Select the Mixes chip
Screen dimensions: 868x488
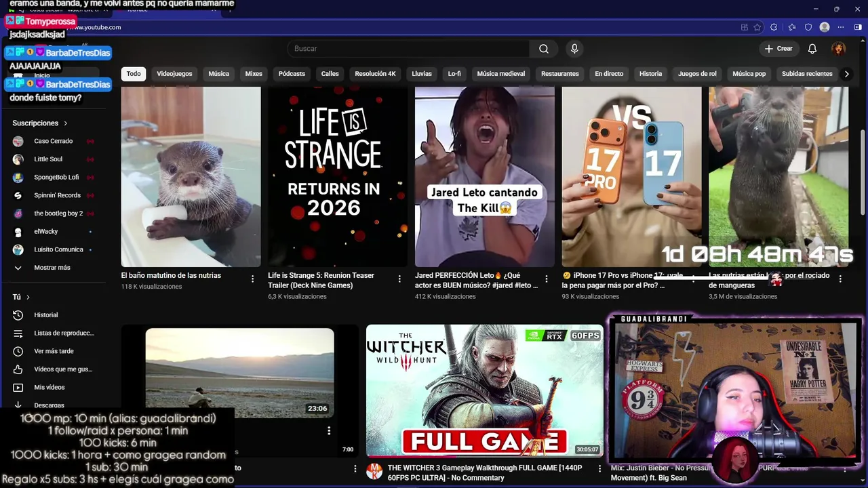[254, 74]
